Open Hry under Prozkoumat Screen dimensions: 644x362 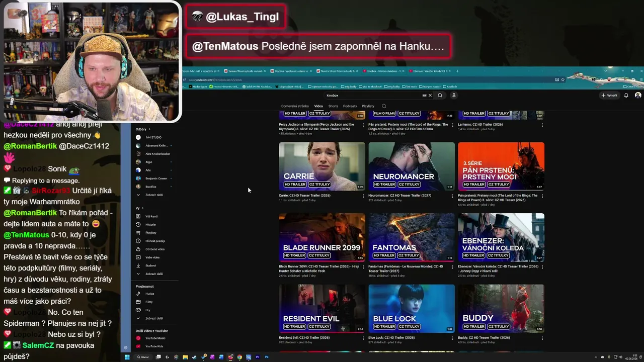148,310
